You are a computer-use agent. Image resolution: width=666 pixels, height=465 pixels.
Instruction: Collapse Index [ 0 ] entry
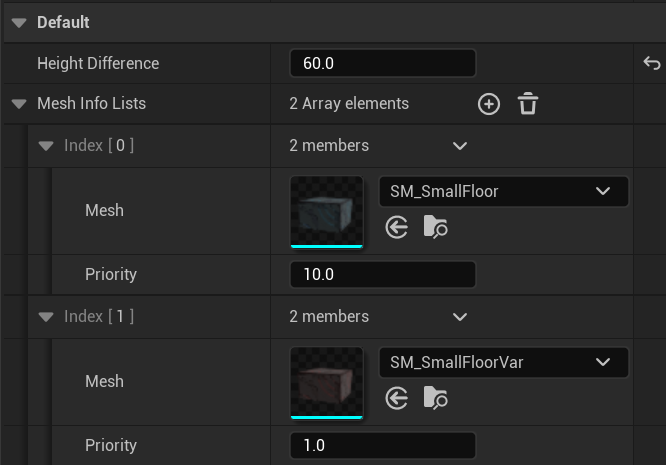click(x=46, y=146)
